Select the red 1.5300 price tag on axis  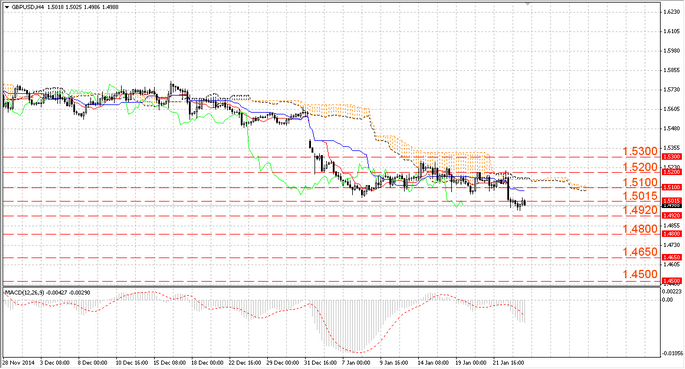click(672, 156)
